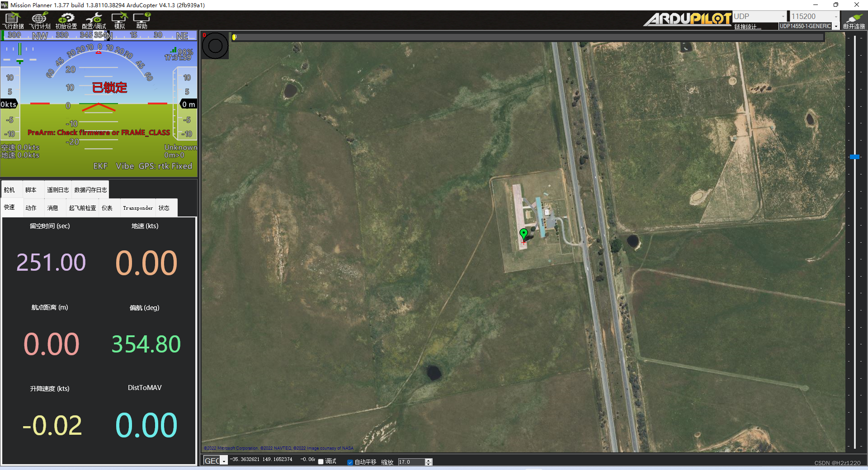The width and height of the screenshot is (868, 470).
Task: Click the Unknown flight mode label in HUD
Action: pos(180,147)
